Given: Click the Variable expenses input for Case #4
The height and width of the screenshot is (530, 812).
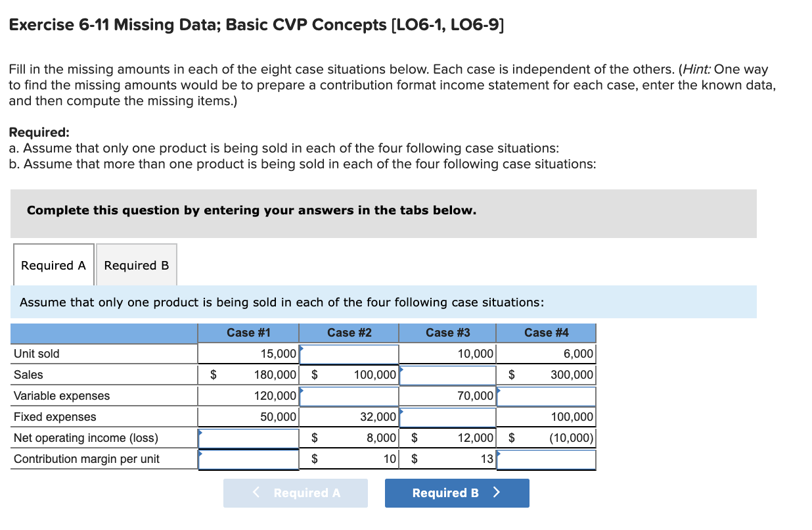Looking at the screenshot, I should 546,395.
